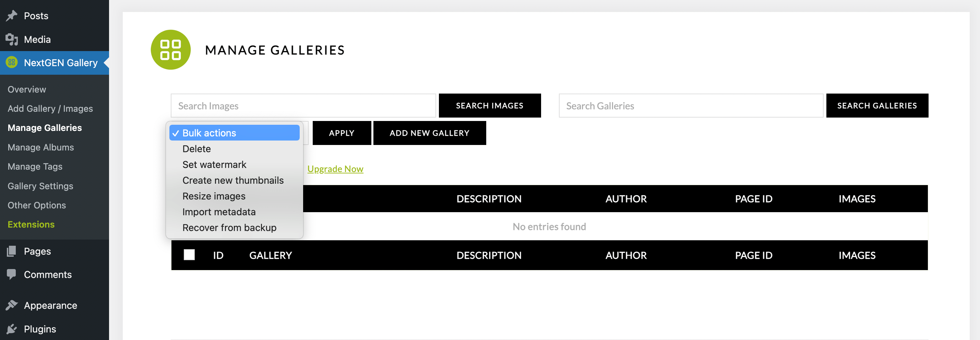
Task: Click the Plugins plug icon
Action: 12,329
